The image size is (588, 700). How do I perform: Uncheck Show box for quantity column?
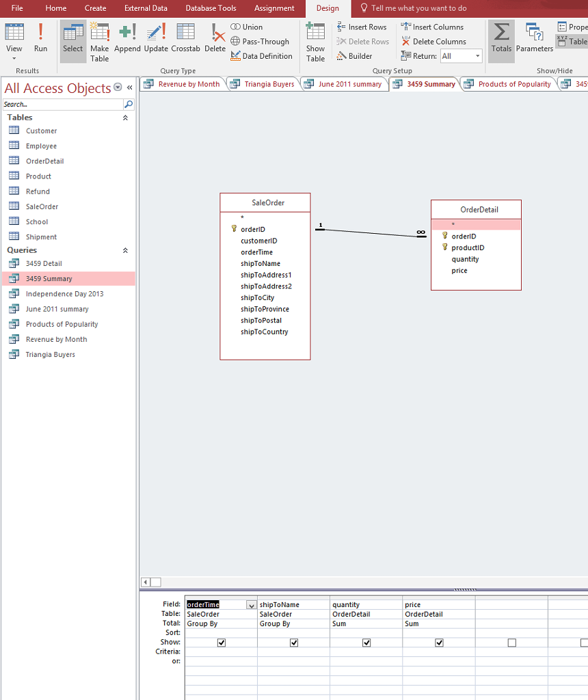tap(366, 643)
